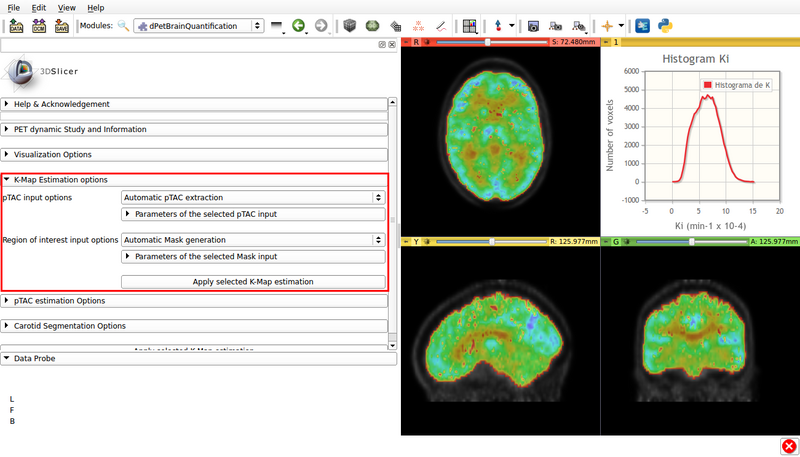800x457 pixels.
Task: Open the Edit menu
Action: click(x=39, y=7)
